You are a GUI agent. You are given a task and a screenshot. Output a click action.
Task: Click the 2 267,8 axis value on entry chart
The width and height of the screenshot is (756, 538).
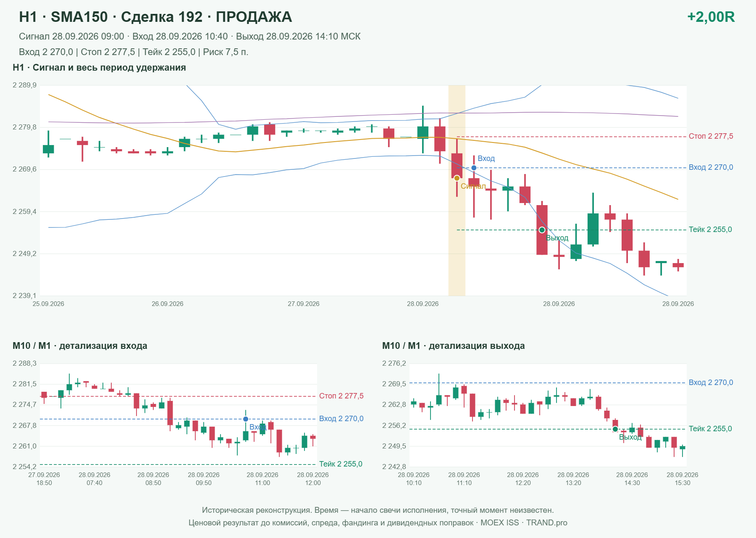pos(24,425)
